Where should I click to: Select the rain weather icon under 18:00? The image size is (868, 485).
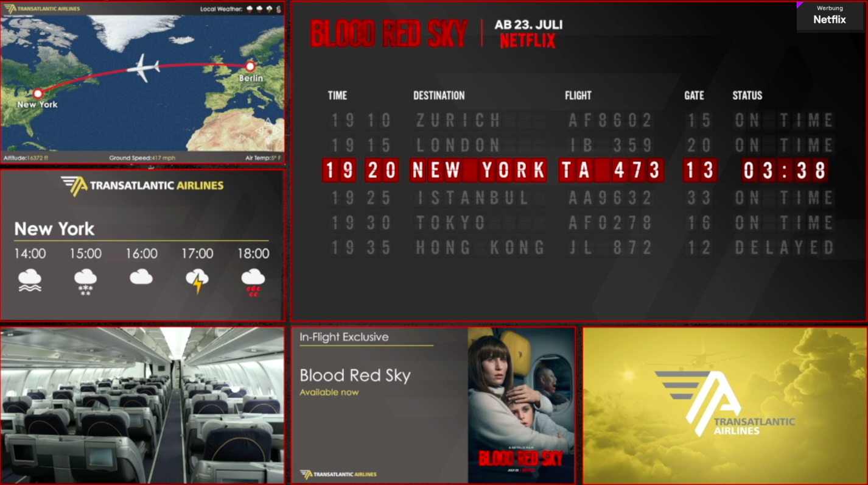(253, 279)
